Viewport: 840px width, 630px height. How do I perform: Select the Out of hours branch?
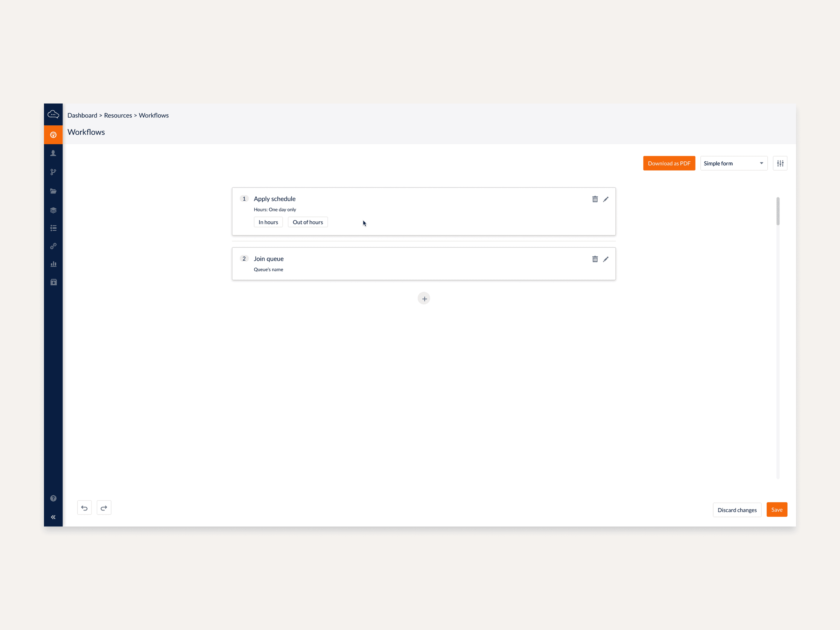(x=308, y=222)
